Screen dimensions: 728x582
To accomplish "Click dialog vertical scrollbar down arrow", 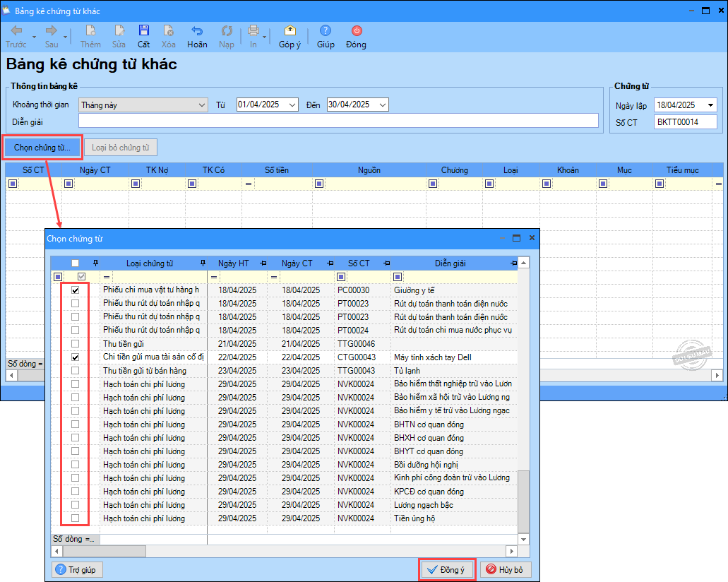I will tap(523, 539).
